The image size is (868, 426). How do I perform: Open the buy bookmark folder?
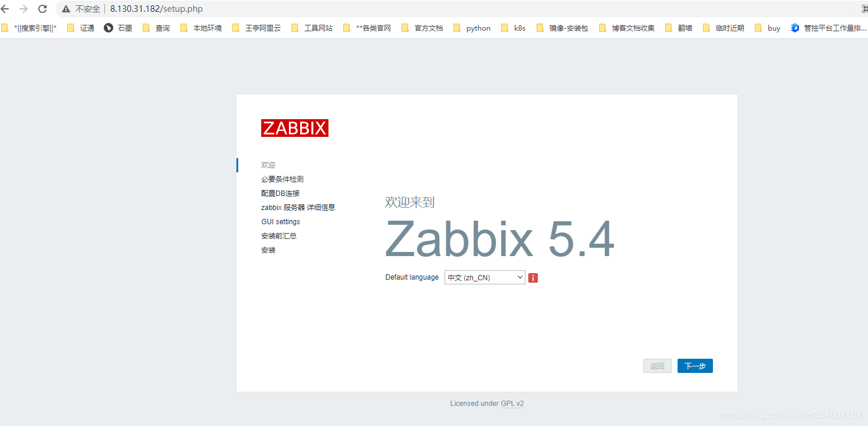pyautogui.click(x=768, y=28)
